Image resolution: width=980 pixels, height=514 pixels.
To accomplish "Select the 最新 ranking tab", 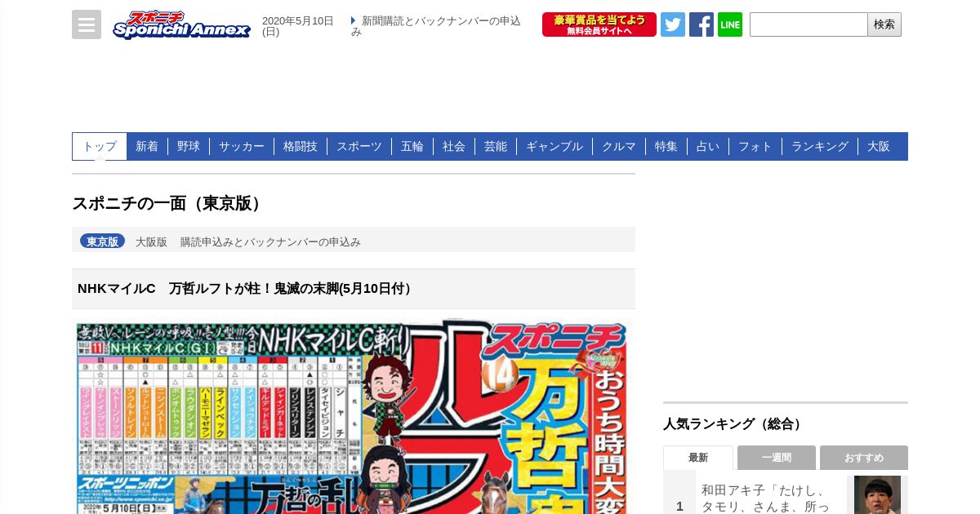I will (698, 458).
